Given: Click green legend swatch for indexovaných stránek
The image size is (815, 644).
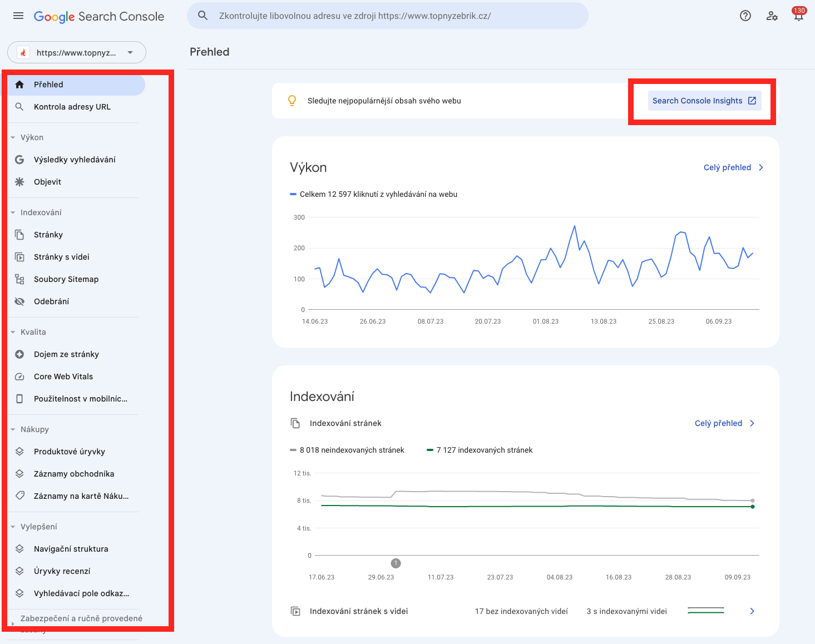Looking at the screenshot, I should pyautogui.click(x=430, y=450).
